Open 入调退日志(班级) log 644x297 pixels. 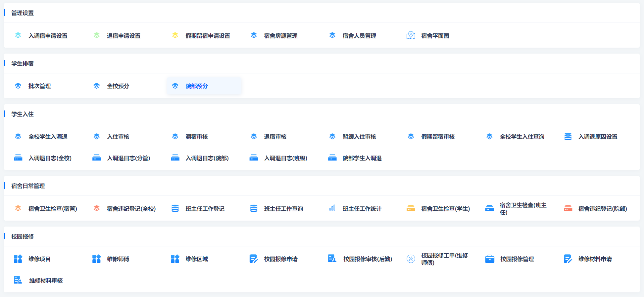click(x=285, y=158)
